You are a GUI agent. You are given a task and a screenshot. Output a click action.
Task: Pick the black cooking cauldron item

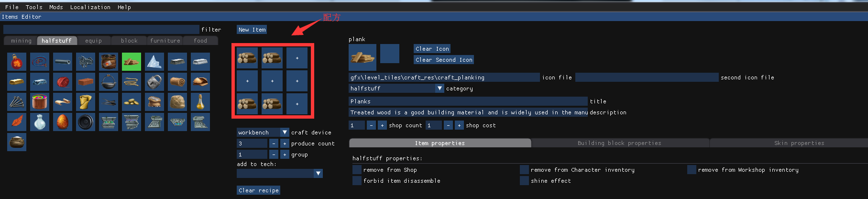tap(109, 82)
